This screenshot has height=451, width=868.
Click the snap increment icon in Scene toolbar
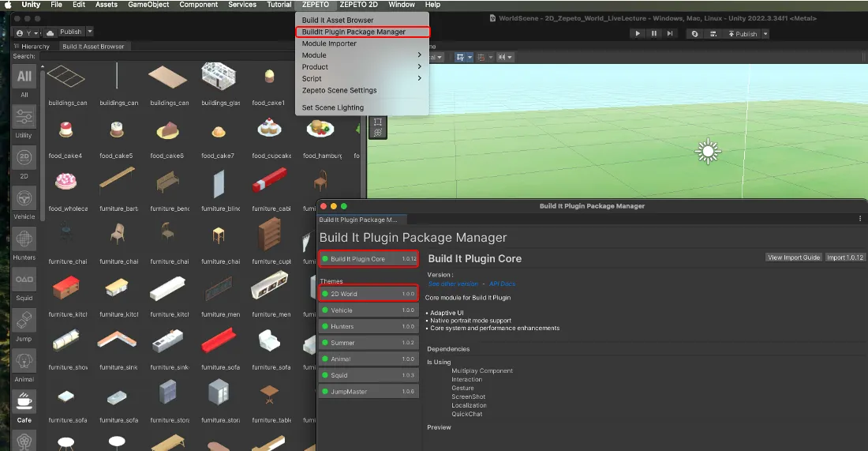coord(502,57)
